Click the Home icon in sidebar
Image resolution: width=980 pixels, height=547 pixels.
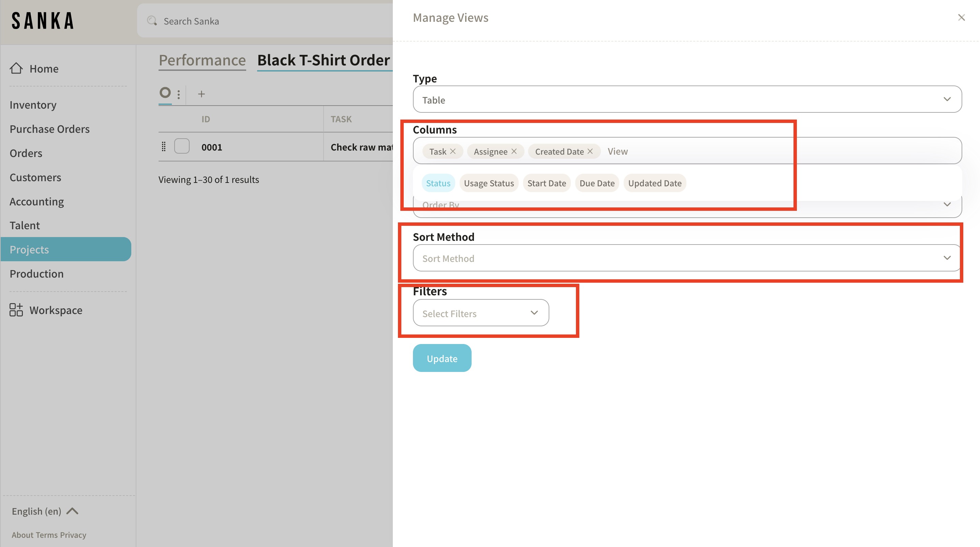16,68
